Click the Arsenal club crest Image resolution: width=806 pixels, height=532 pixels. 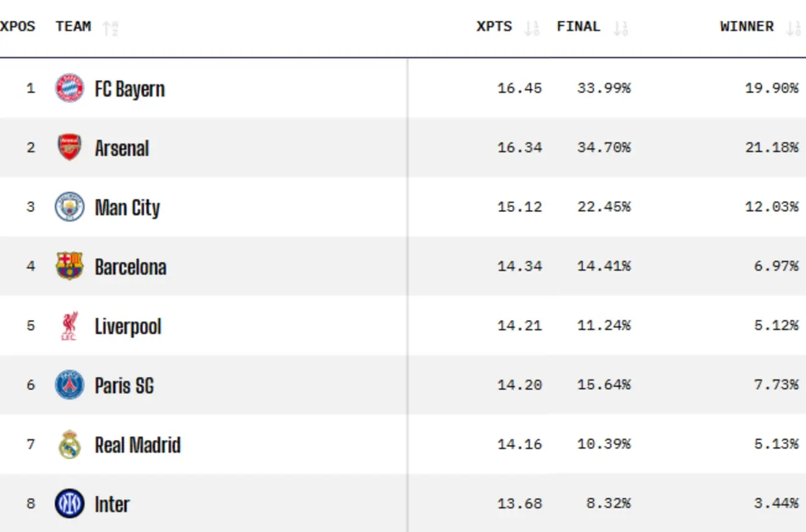click(x=69, y=147)
